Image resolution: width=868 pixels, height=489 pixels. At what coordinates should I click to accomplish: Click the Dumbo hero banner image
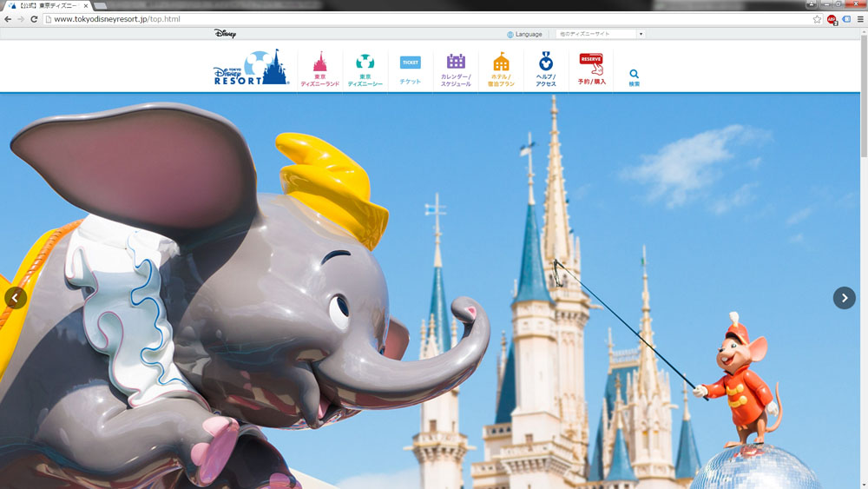pos(430,291)
